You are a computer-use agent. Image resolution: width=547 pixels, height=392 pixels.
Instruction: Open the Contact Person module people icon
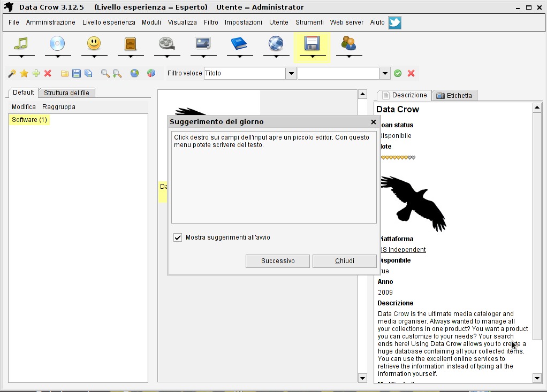(x=348, y=43)
